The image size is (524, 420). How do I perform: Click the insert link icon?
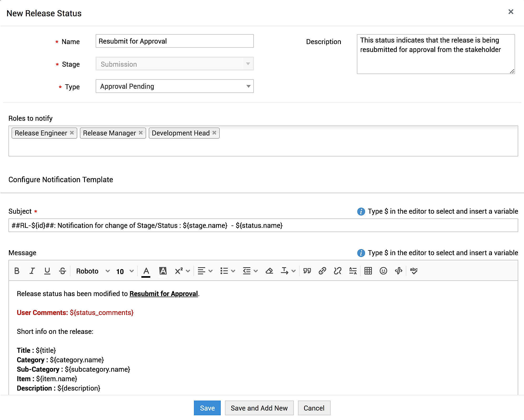coord(322,271)
